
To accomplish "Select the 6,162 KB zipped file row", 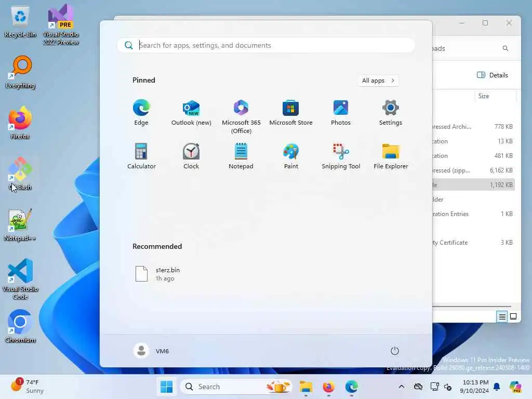I will point(474,170).
